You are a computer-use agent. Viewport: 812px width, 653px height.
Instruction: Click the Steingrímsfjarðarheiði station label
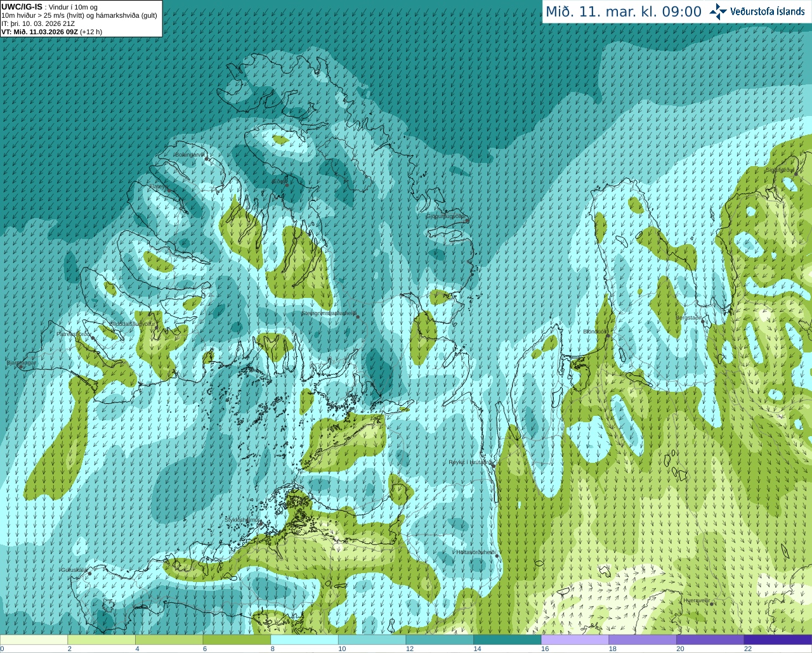coord(328,313)
